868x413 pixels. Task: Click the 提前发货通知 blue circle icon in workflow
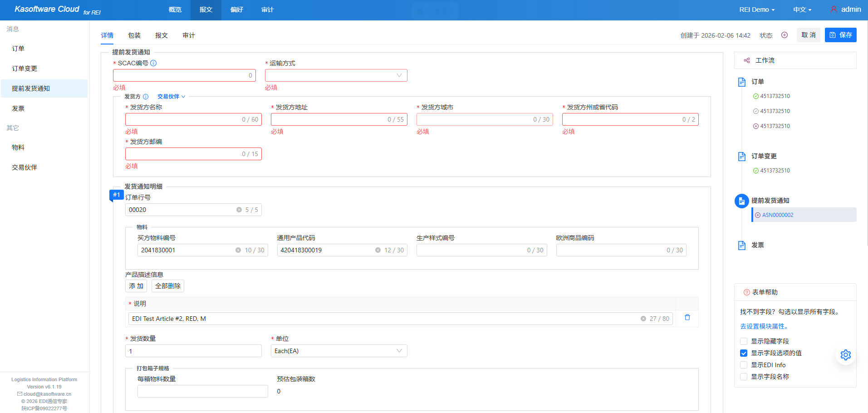742,201
